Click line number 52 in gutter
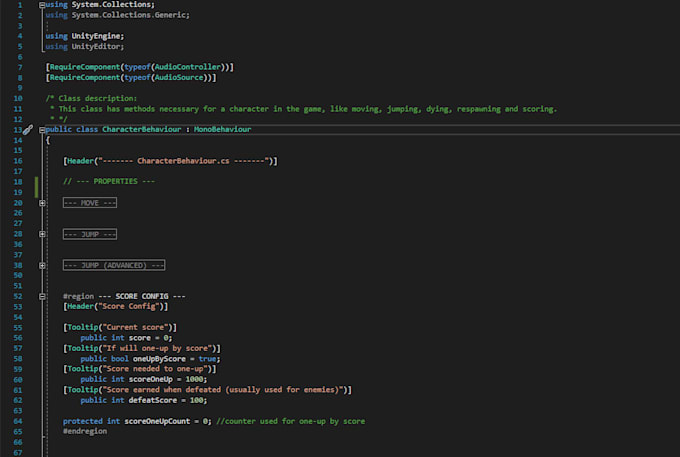 (x=17, y=296)
